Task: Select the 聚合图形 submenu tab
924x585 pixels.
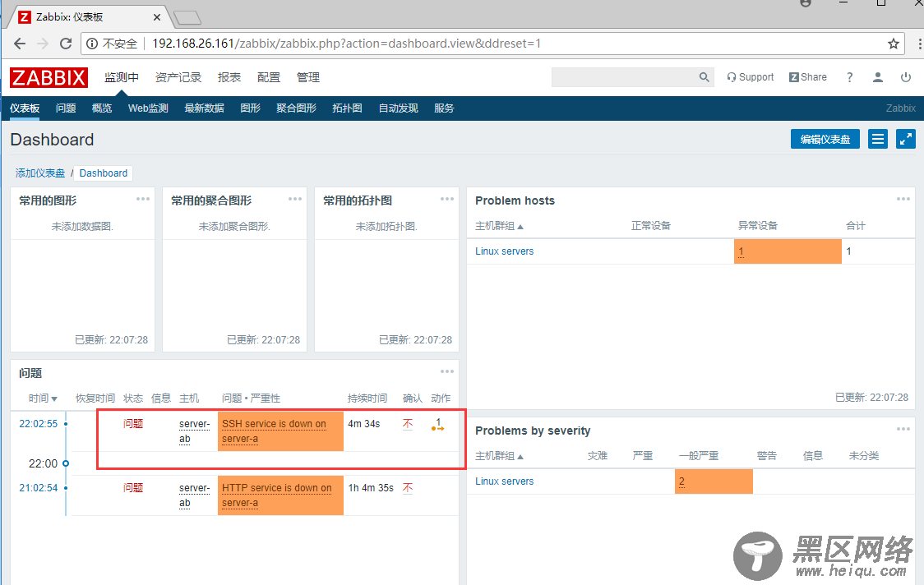Action: pos(297,108)
